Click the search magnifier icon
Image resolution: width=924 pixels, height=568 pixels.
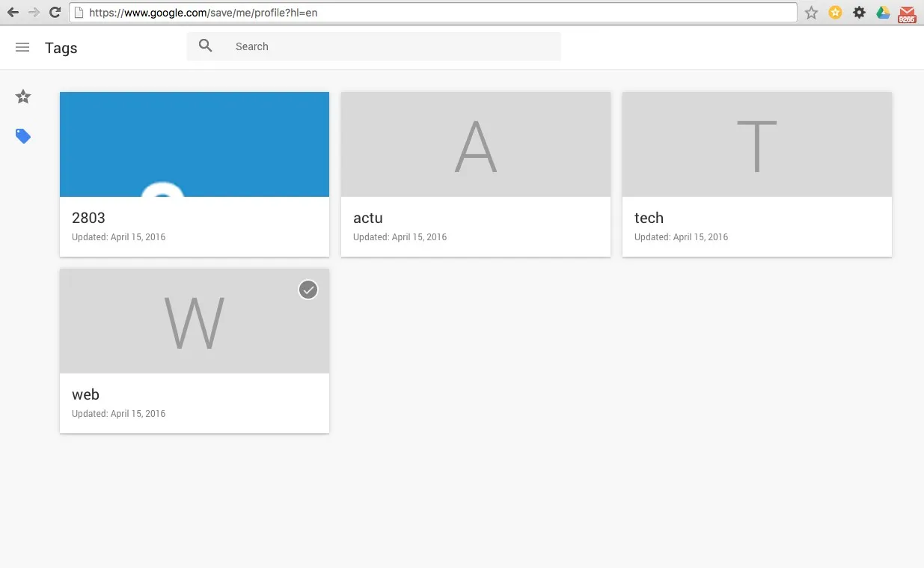coord(206,46)
